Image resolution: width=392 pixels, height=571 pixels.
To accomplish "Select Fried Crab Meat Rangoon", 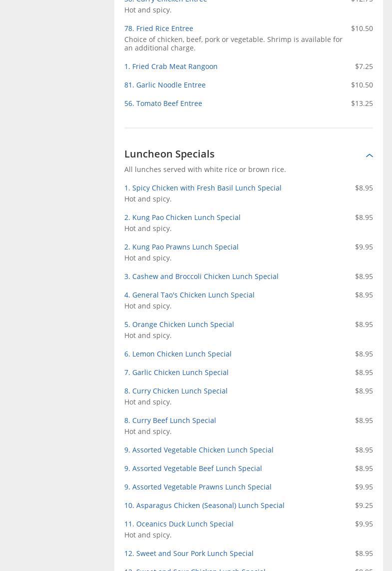I will 171,66.
